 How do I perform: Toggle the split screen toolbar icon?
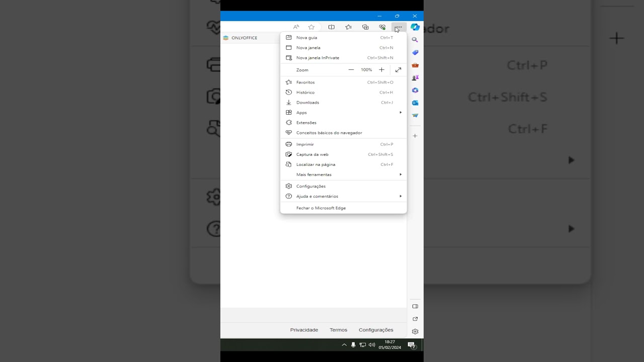tap(332, 27)
